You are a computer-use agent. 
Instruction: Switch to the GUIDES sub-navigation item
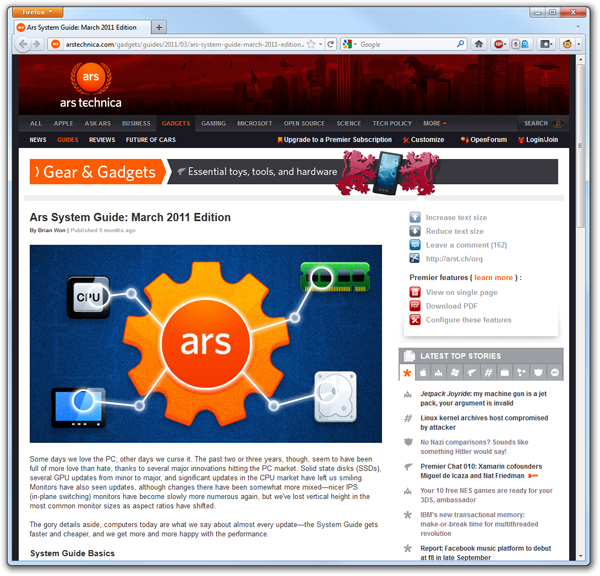tap(68, 140)
